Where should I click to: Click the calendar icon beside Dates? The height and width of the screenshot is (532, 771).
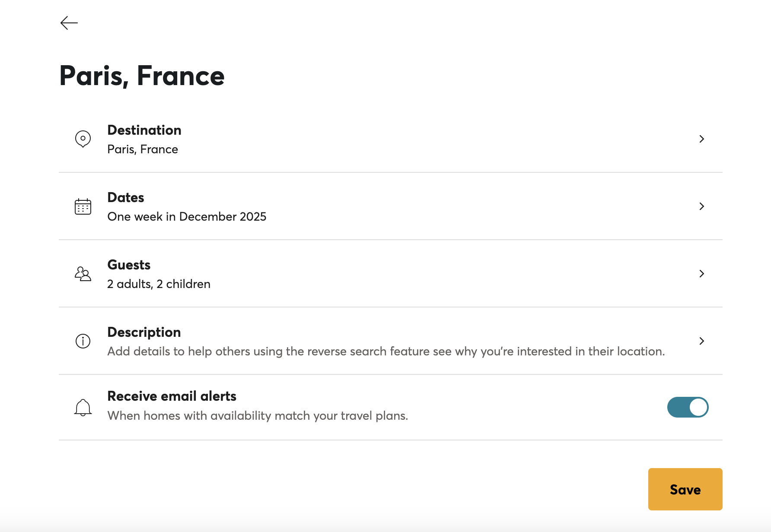[83, 206]
